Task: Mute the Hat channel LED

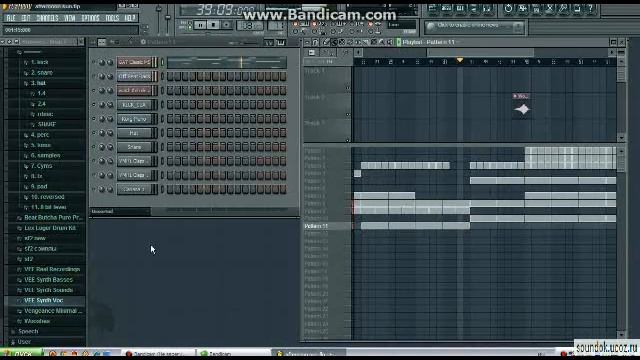Action: click(94, 133)
